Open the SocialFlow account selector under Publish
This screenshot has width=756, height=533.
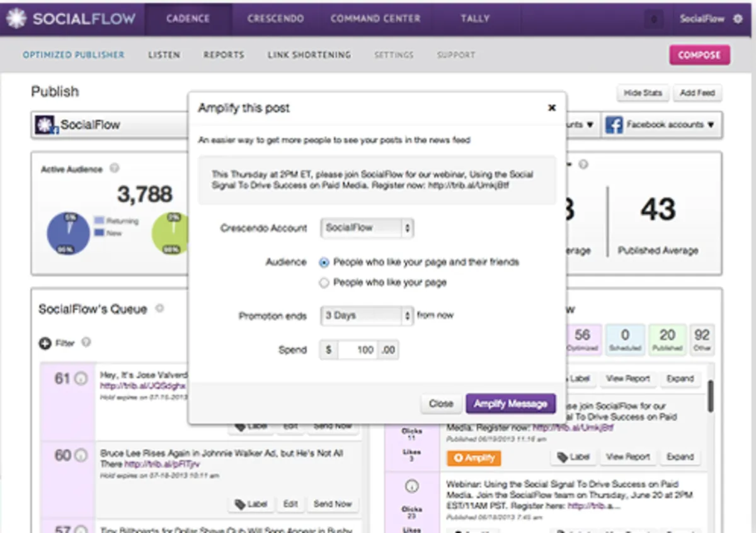[110, 125]
